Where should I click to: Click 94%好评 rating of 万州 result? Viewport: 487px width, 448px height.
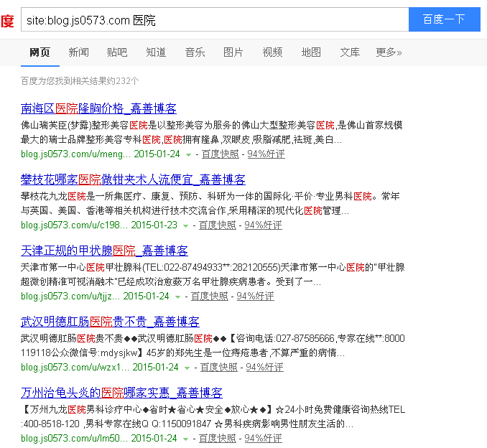point(264,438)
